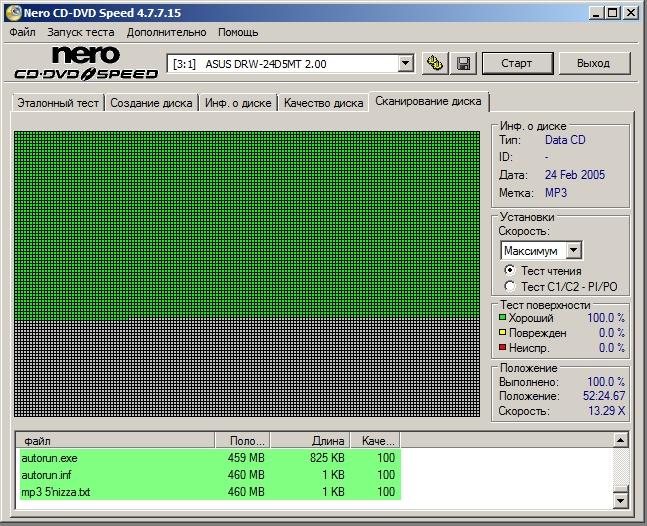Open the 'Максимум' speed dropdown
647x526 pixels.
coord(573,250)
